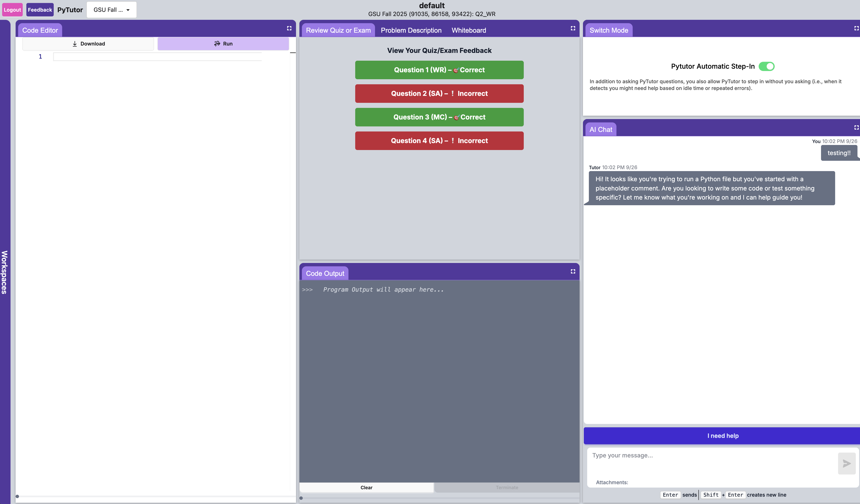The height and width of the screenshot is (504, 860).
Task: Expand the Code Editor panel fullscreen icon
Action: point(289,28)
